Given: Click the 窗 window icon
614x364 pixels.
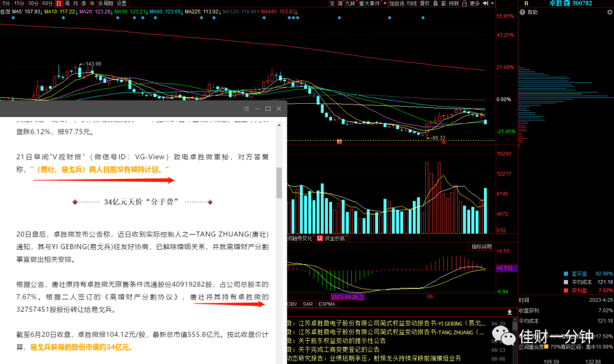Looking at the screenshot, I should pos(443,3).
